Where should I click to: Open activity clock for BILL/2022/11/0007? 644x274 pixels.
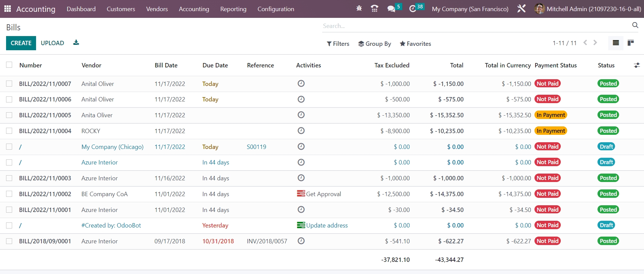click(x=301, y=84)
